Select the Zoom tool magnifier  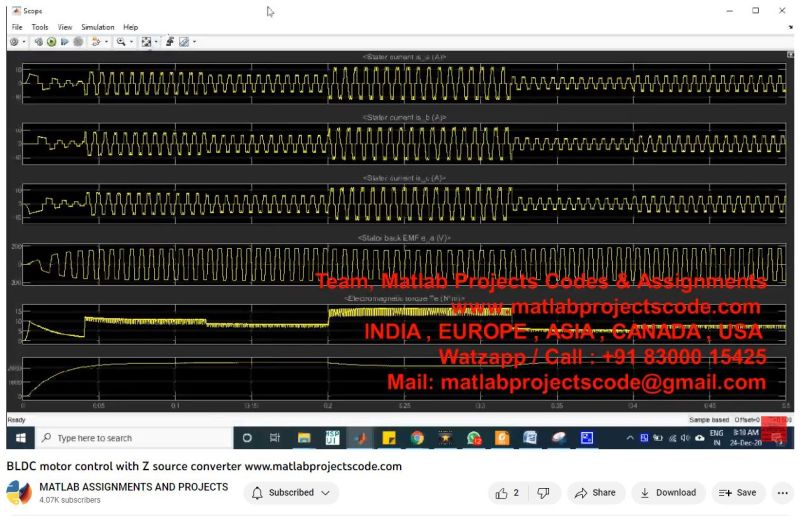(x=121, y=42)
